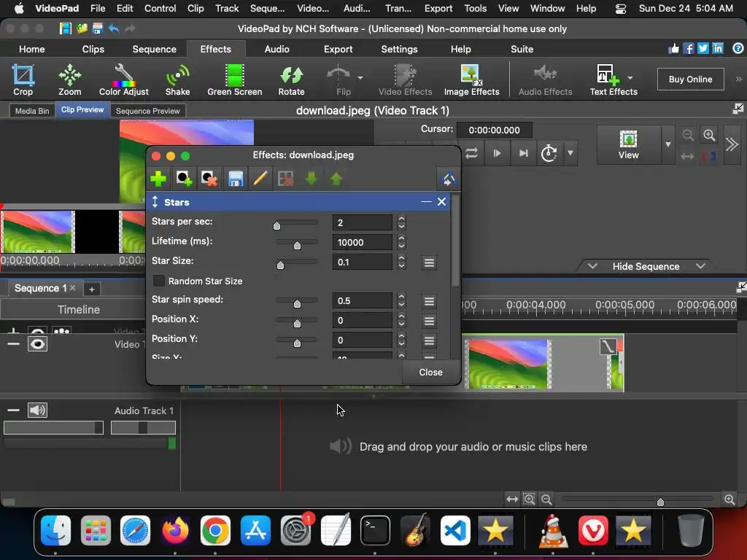
Task: Open the Home ribbon tab
Action: tap(32, 49)
